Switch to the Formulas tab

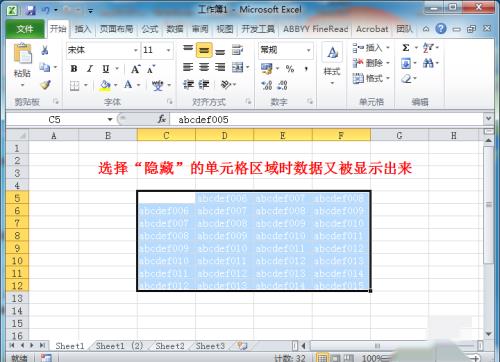(x=150, y=29)
